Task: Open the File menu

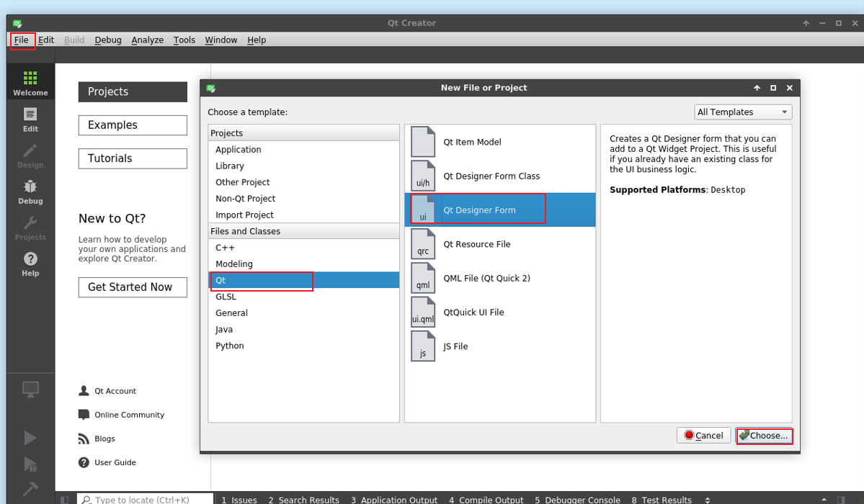Action: tap(22, 40)
